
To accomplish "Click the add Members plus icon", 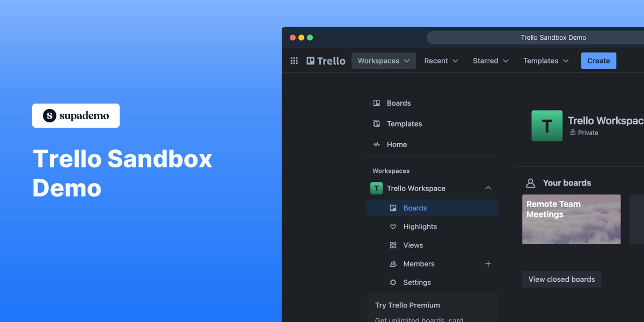I will point(488,264).
